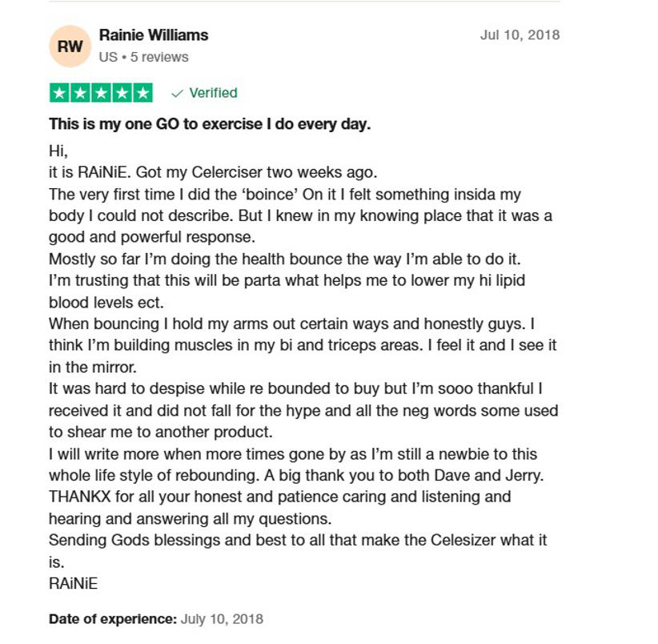658x644 pixels.
Task: Click the Verified label text
Action: (x=213, y=92)
